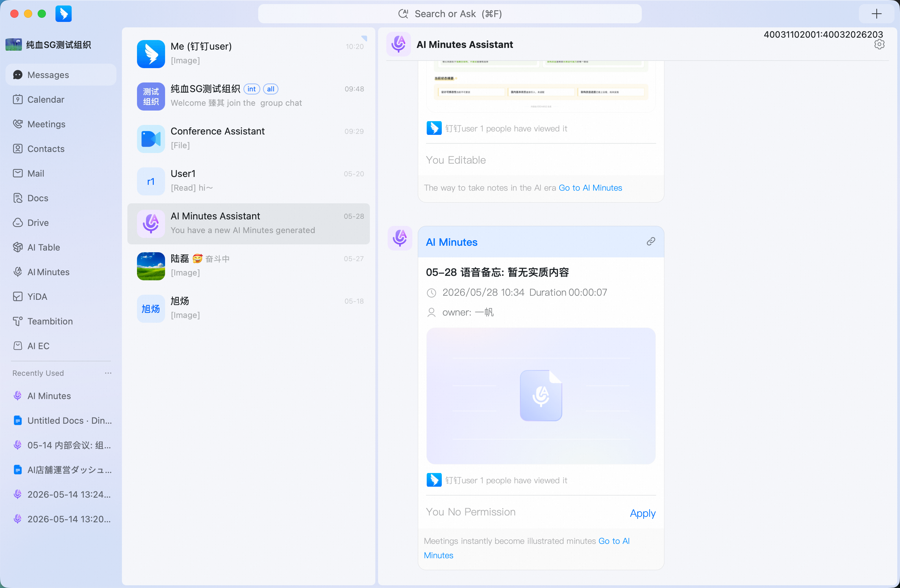The height and width of the screenshot is (588, 900).
Task: Select the Messages tab in sidebar
Action: coord(61,75)
